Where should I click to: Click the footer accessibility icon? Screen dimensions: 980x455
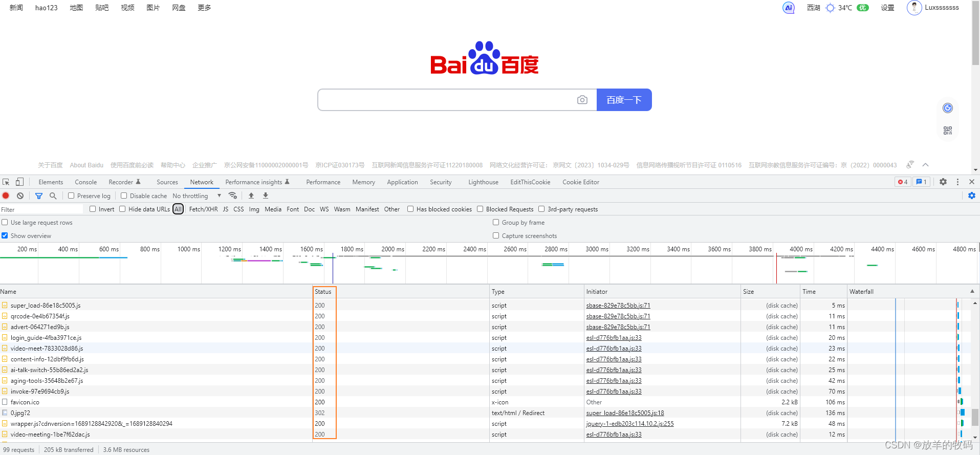point(910,165)
